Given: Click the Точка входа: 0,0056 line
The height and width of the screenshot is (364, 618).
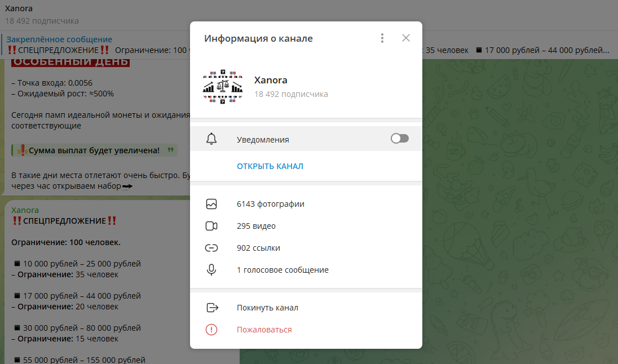Looking at the screenshot, I should [x=52, y=83].
